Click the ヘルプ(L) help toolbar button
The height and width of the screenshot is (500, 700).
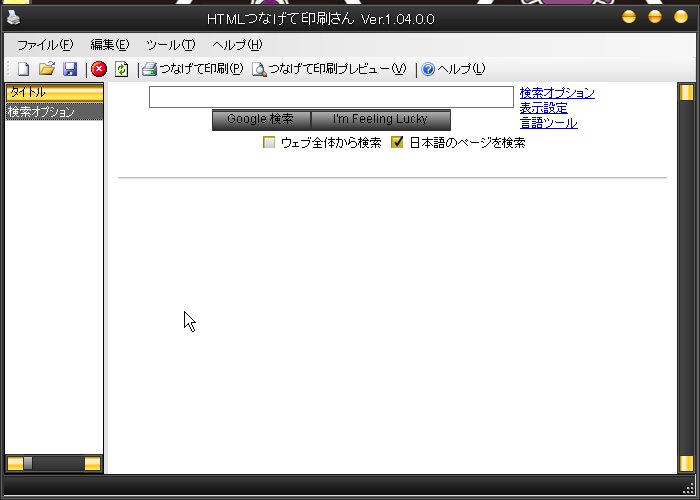pos(453,69)
